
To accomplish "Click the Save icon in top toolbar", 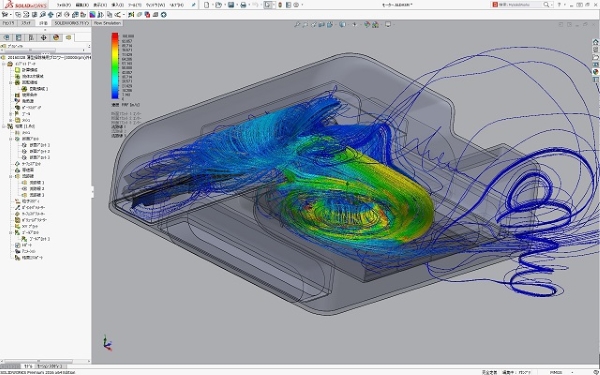I will pyautogui.click(x=231, y=5).
